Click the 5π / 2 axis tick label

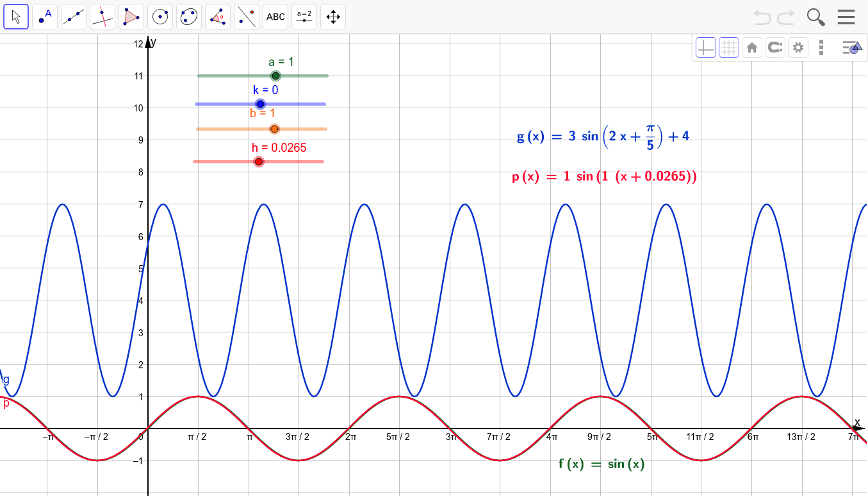tap(398, 437)
